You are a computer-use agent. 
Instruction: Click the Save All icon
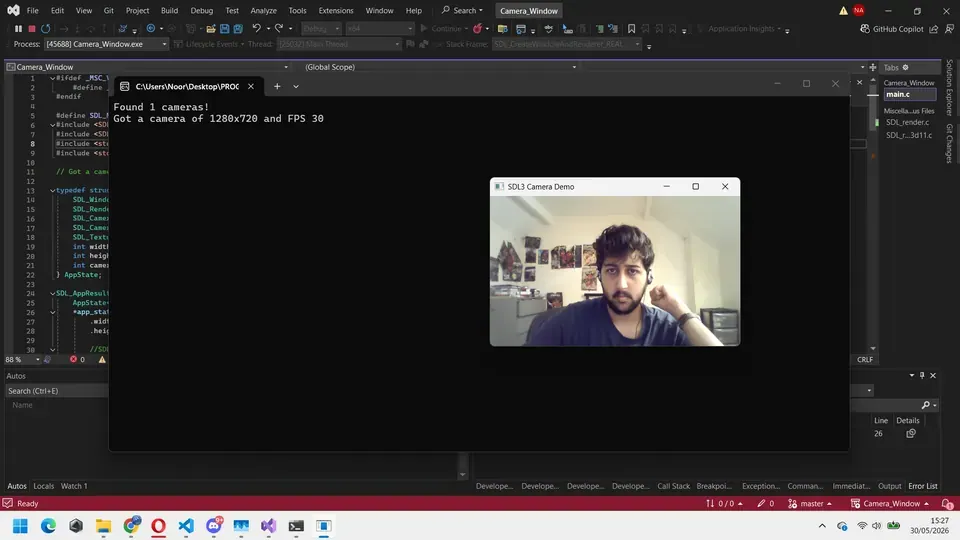238,29
